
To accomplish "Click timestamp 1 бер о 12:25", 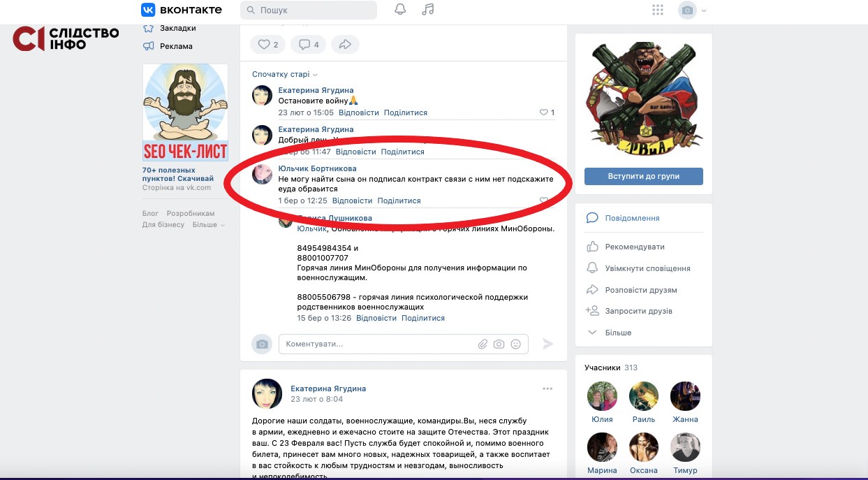I will coord(302,201).
